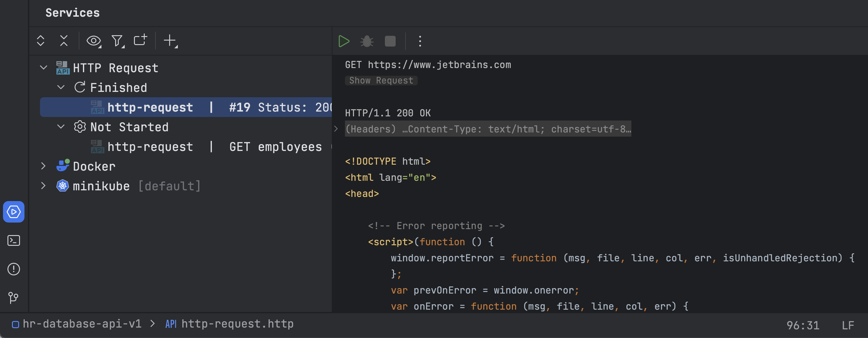Expand the minikube default node

click(x=44, y=186)
